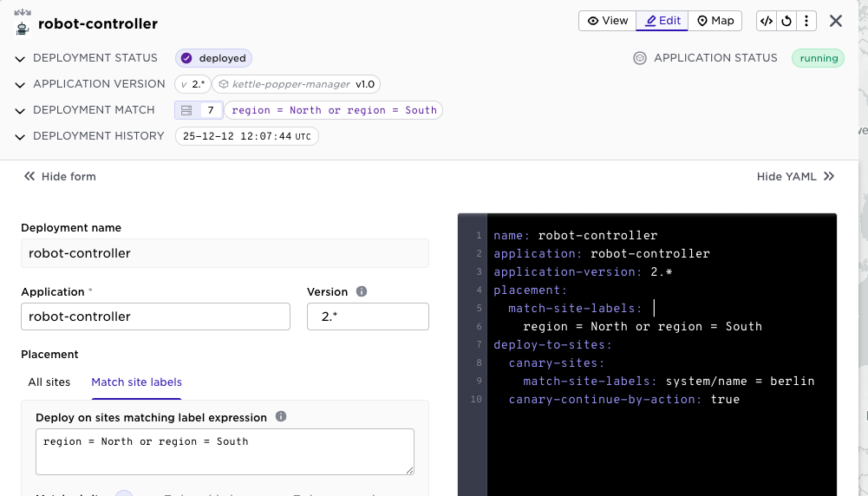This screenshot has width=868, height=496.
Task: Click the code view icon in header
Action: pos(767,21)
